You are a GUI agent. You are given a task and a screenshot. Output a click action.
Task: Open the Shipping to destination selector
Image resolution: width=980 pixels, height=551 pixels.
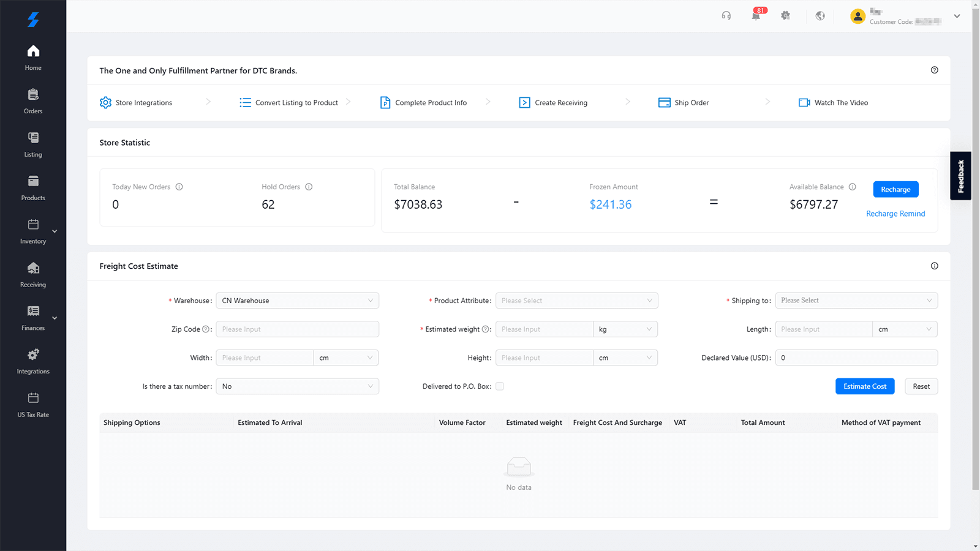[x=856, y=301]
